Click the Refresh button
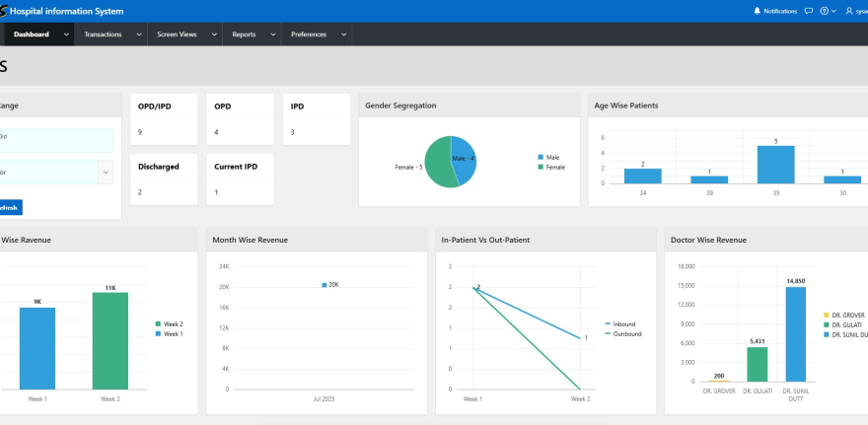Image resolution: width=868 pixels, height=425 pixels. click(x=9, y=207)
